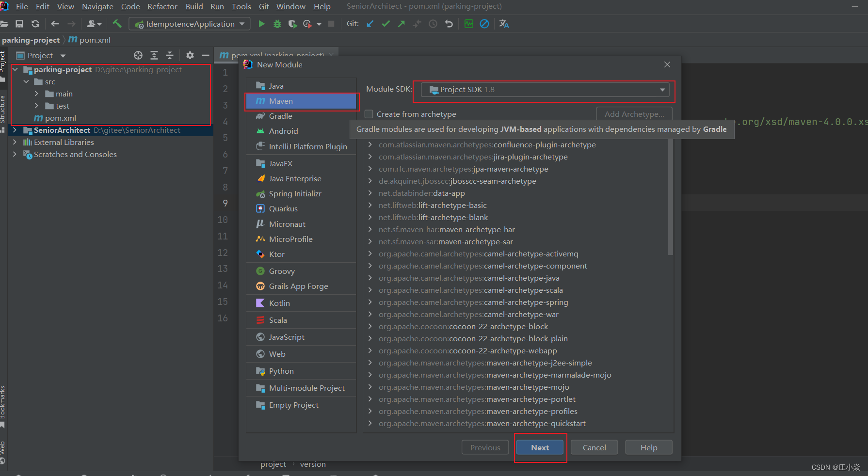Open the Refactor menu
The width and height of the screenshot is (868, 476).
tap(162, 6)
